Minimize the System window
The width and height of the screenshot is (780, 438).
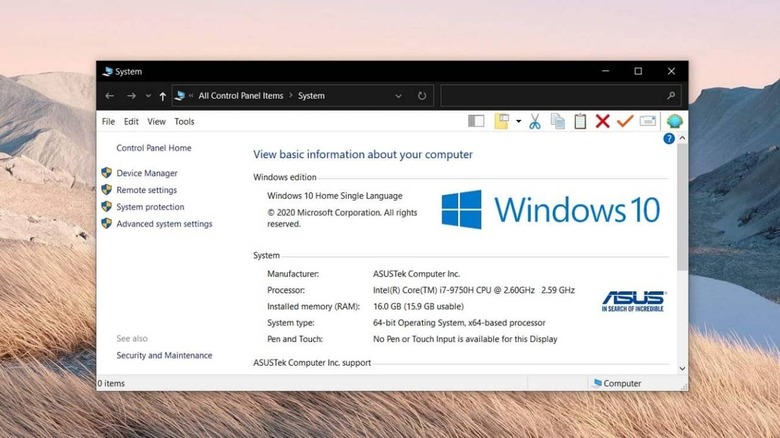pos(605,71)
